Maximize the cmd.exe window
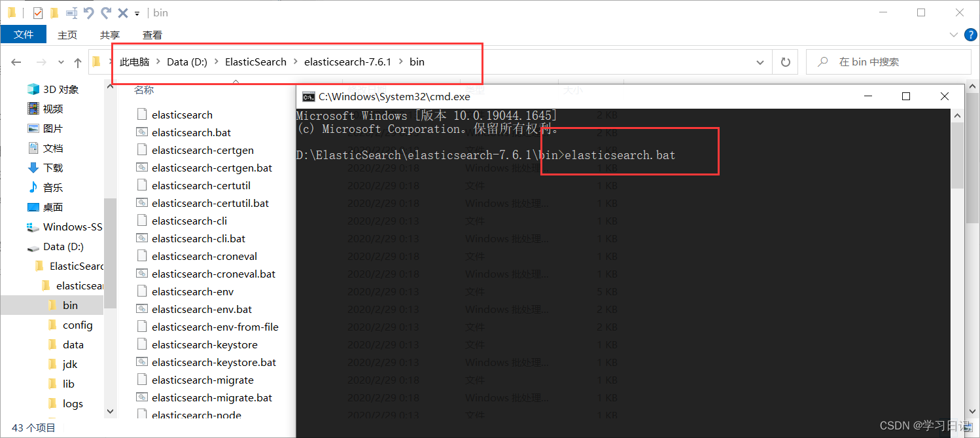 click(x=906, y=96)
